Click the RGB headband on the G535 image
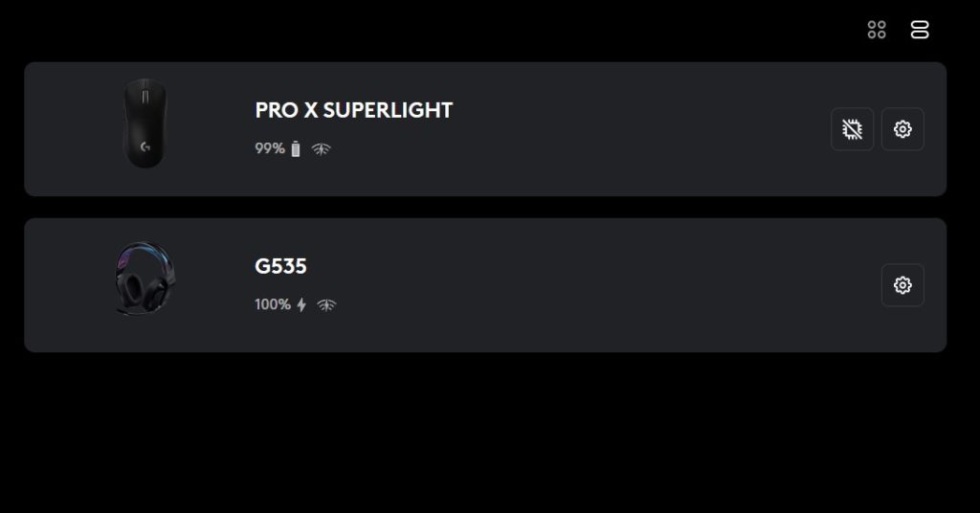980x513 pixels. tap(145, 251)
